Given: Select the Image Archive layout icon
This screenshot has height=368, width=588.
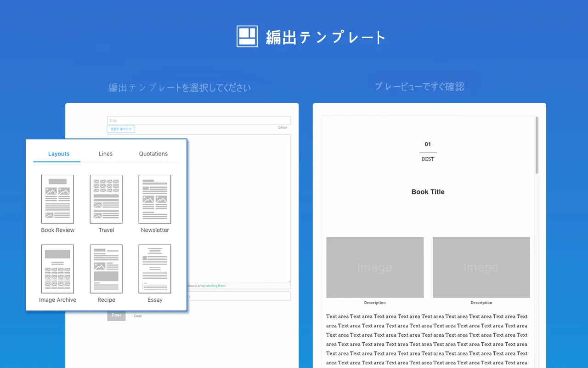Looking at the screenshot, I should [x=57, y=269].
